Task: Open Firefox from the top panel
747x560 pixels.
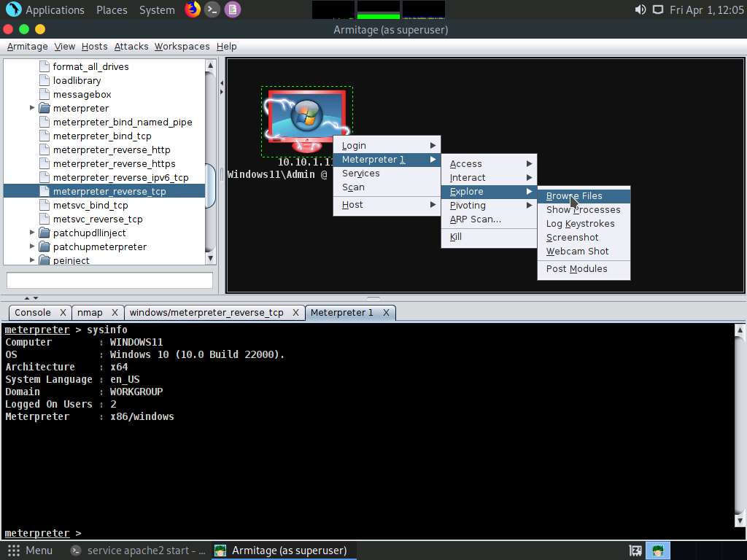Action: 193,9
